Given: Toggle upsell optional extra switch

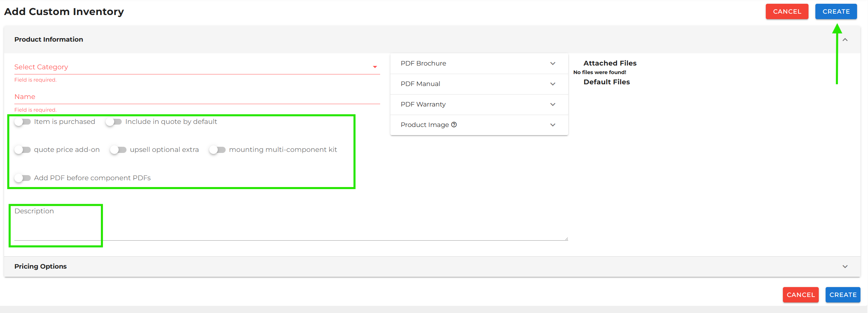Looking at the screenshot, I should pos(118,150).
